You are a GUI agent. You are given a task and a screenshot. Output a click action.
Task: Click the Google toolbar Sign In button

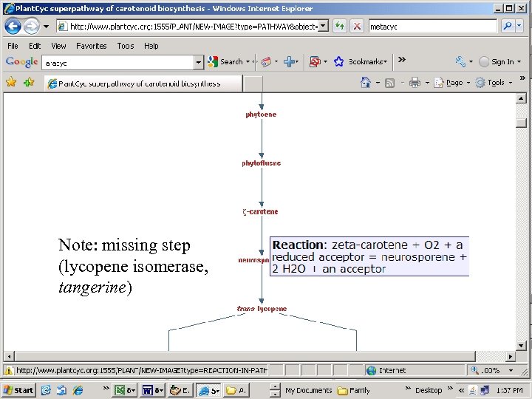click(498, 62)
